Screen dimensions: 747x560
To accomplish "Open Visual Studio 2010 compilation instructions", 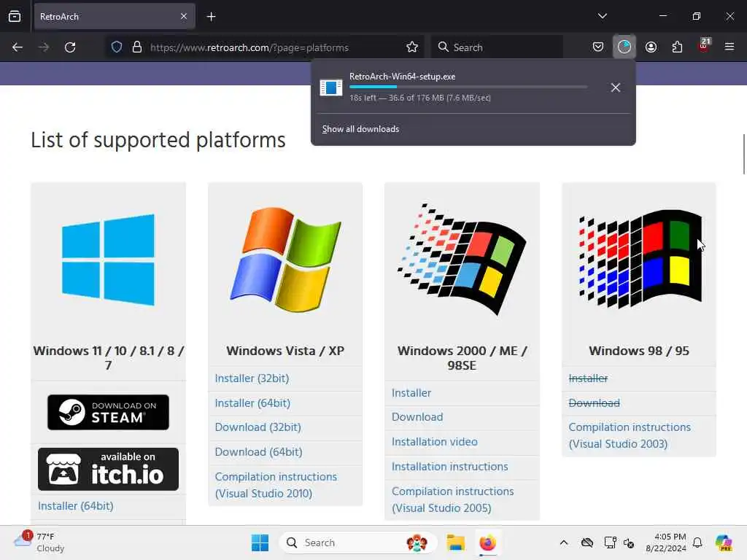I will pyautogui.click(x=276, y=485).
